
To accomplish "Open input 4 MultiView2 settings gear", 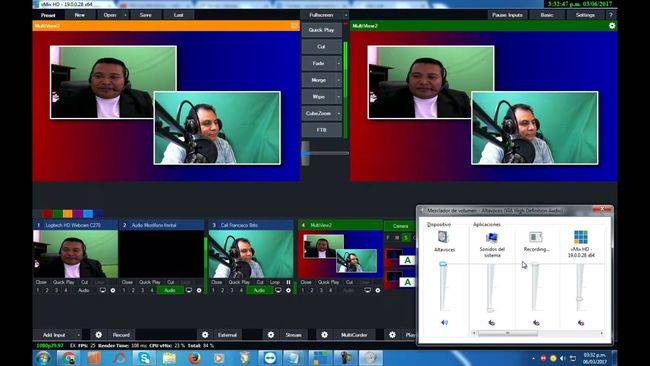I will (x=378, y=290).
